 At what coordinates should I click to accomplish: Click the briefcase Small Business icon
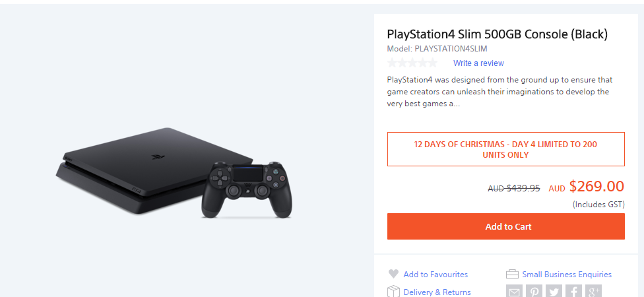point(512,274)
